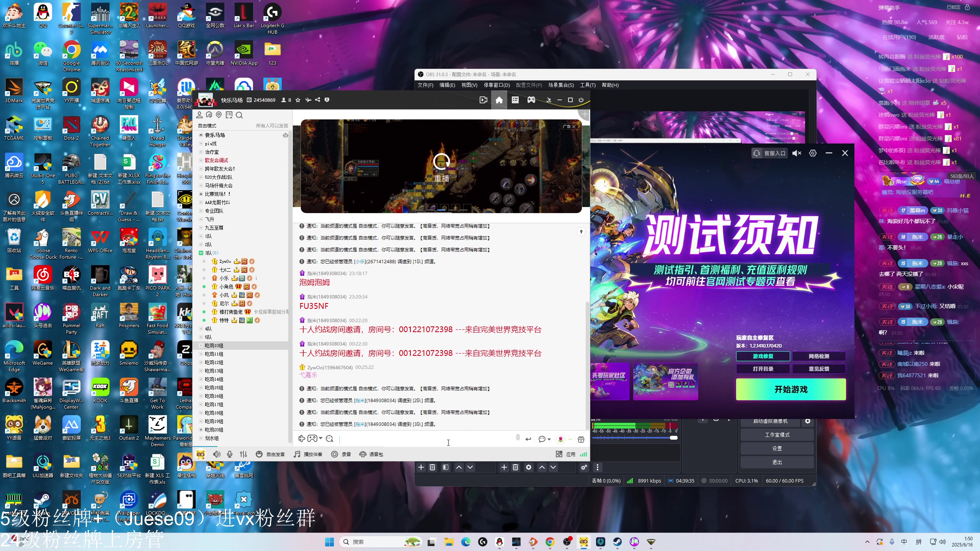
Task: Send the flower icon in chat bar
Action: (x=560, y=439)
